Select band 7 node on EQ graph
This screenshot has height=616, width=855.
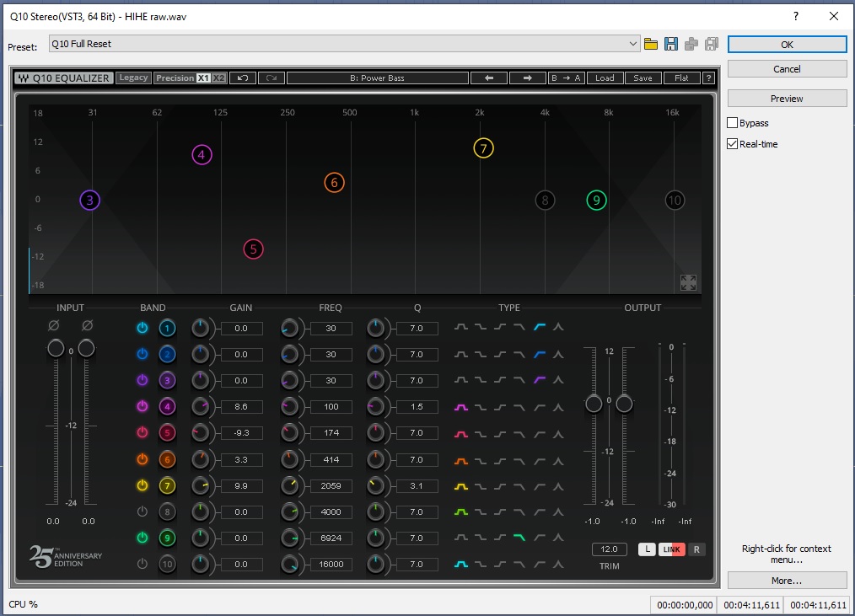(x=483, y=148)
